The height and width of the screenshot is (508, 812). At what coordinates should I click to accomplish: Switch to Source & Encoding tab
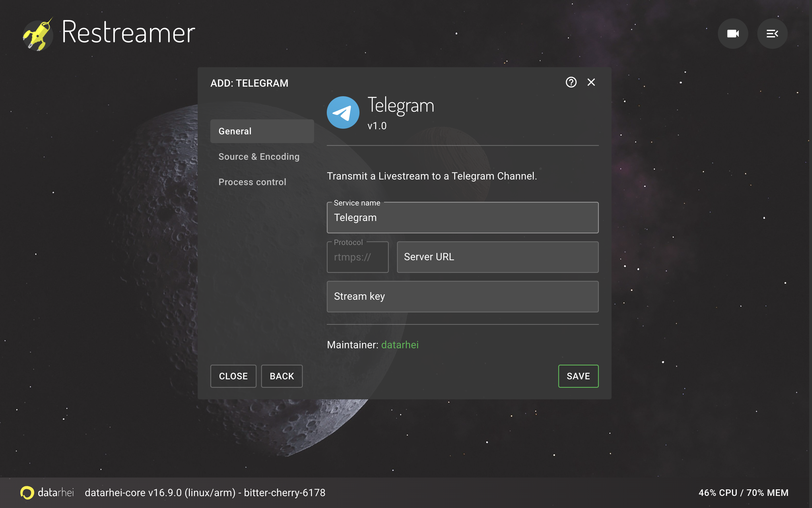(x=262, y=157)
